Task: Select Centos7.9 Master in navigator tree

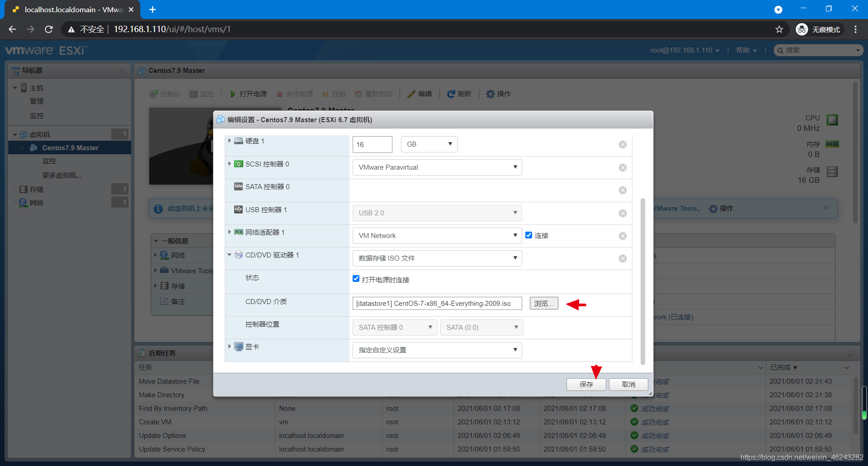Action: (70, 148)
